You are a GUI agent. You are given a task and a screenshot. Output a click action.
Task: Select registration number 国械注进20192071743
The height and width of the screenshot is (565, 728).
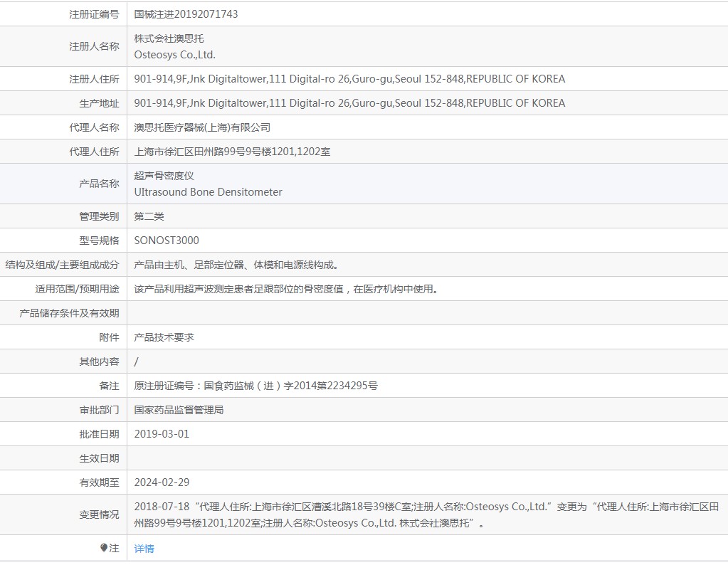tap(186, 14)
